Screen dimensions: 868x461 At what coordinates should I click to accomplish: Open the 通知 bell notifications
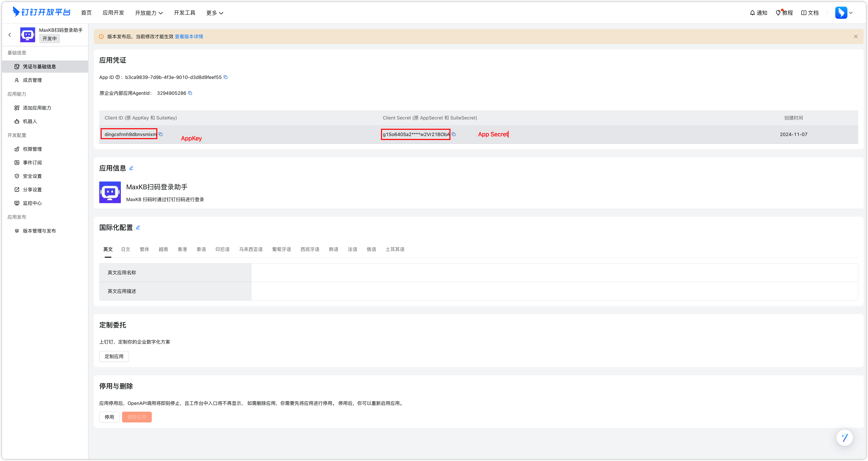tap(758, 13)
